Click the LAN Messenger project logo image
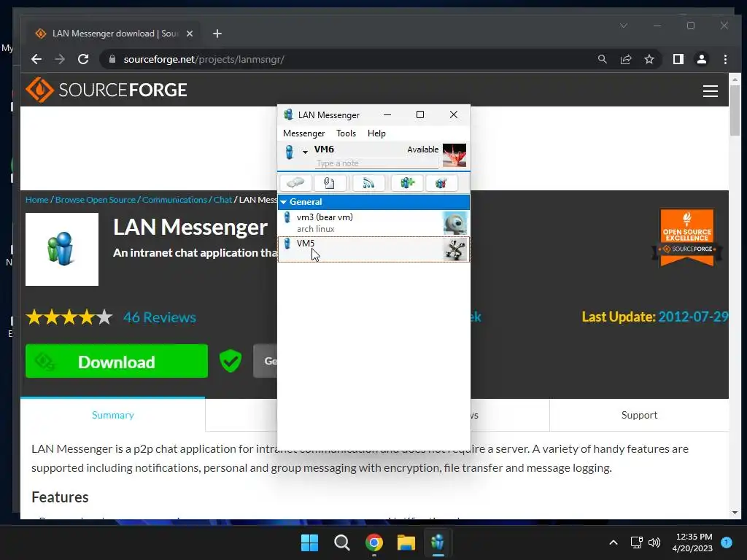Screen dimensions: 747x560 point(62,249)
